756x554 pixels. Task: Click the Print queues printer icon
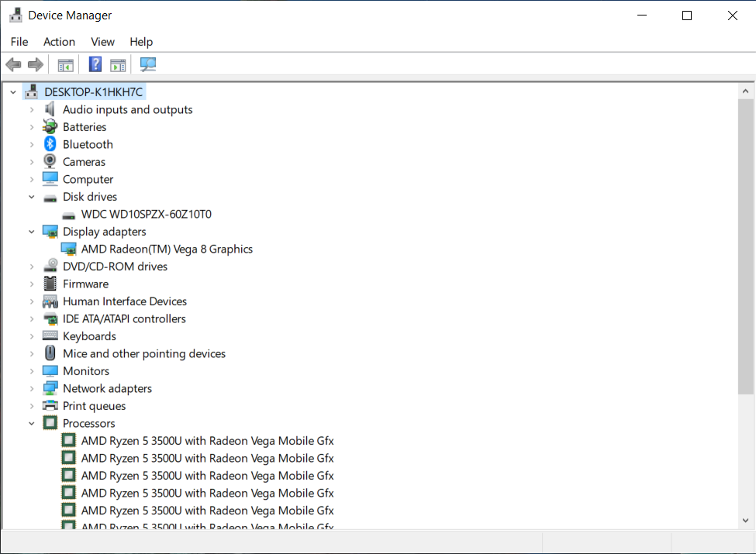[50, 406]
